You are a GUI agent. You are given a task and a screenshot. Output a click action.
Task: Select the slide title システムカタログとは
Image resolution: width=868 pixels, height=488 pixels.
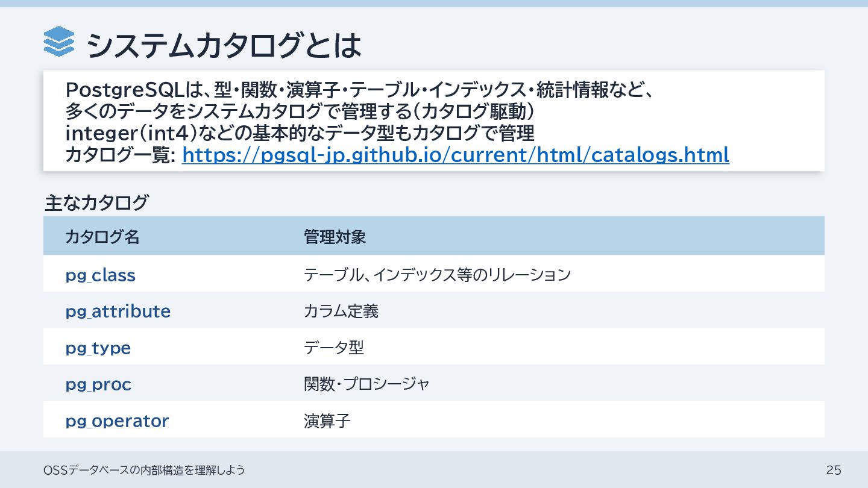(224, 45)
